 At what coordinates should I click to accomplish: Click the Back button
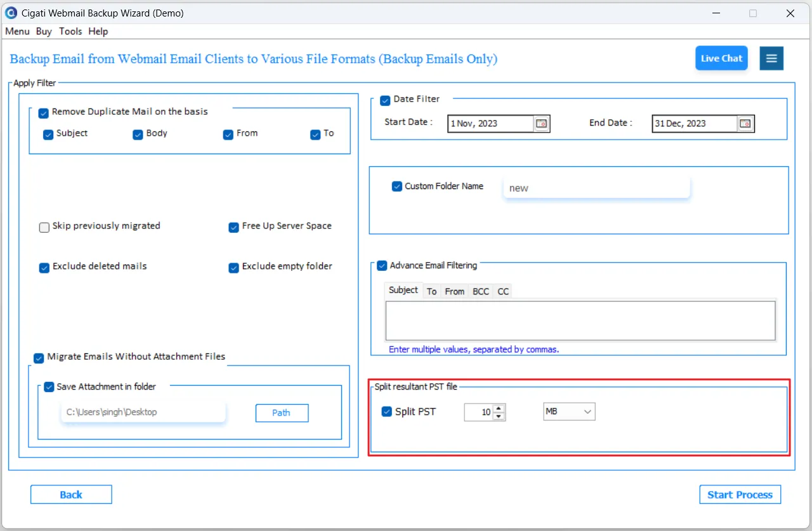pyautogui.click(x=71, y=495)
